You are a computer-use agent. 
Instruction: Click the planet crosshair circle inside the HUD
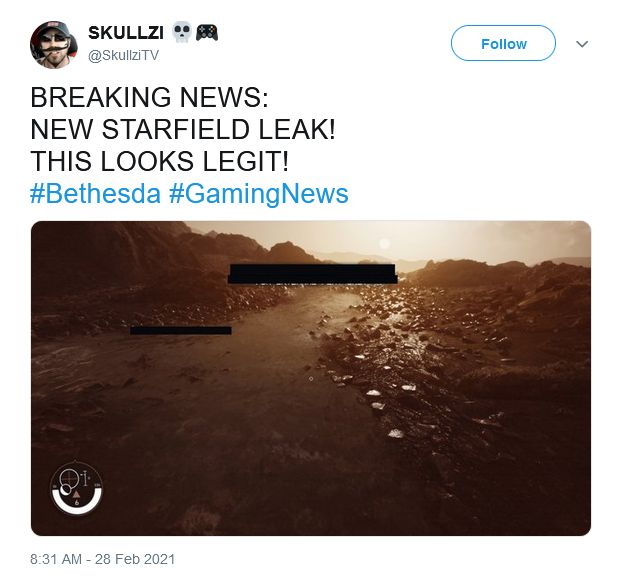coord(69,477)
